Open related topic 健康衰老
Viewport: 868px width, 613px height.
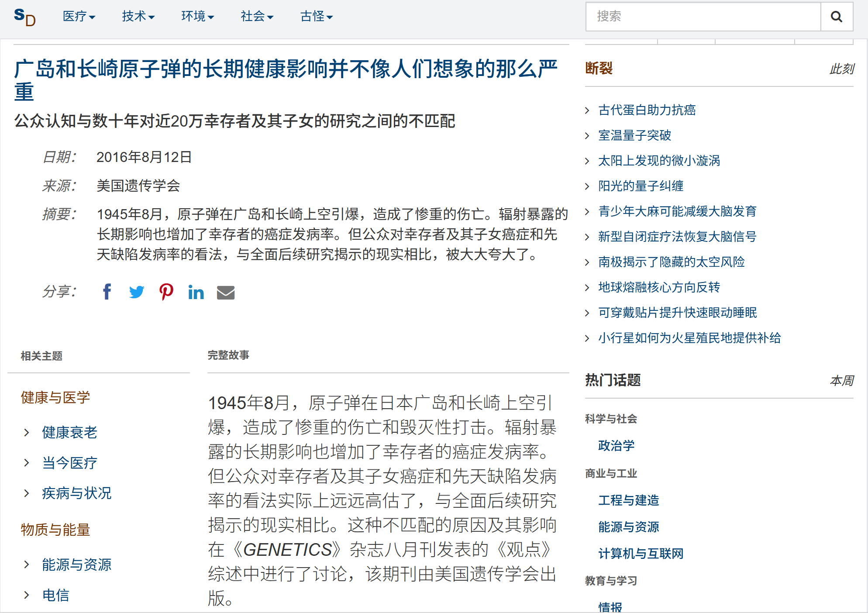coord(69,432)
